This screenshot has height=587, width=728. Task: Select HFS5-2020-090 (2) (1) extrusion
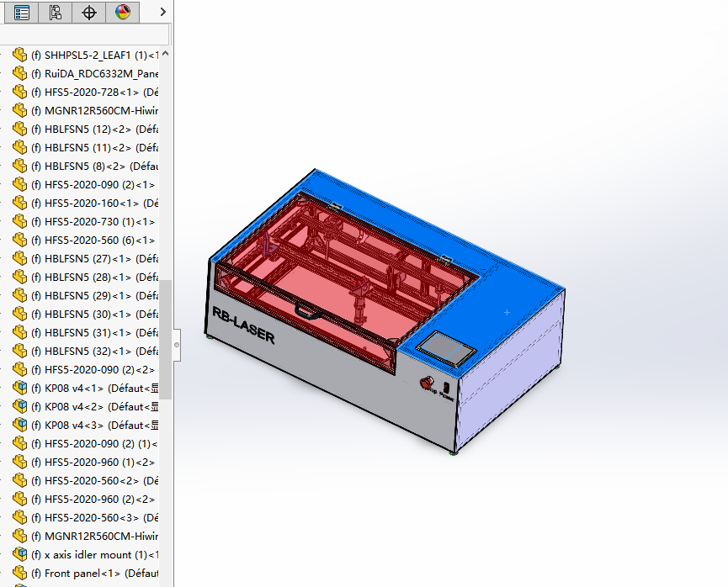coord(94,444)
